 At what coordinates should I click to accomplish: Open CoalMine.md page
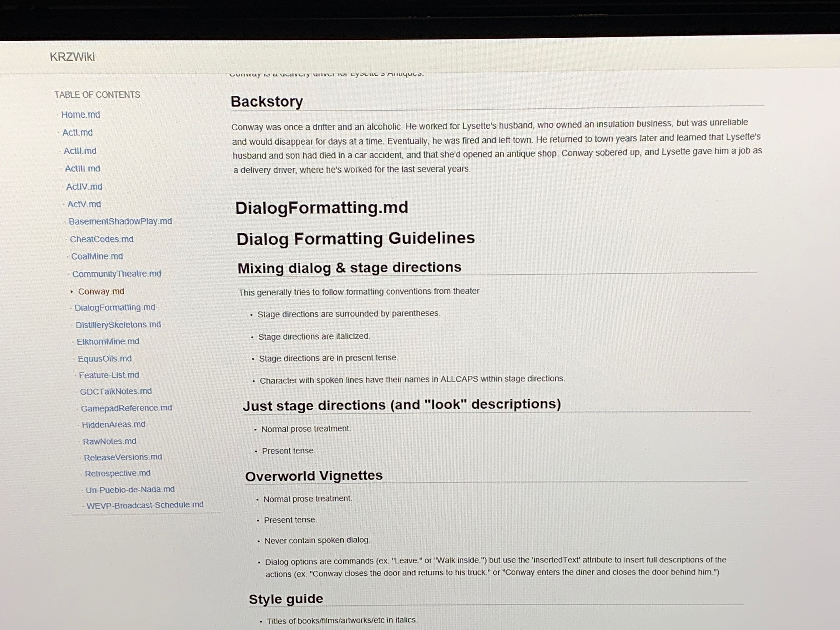[x=97, y=256]
